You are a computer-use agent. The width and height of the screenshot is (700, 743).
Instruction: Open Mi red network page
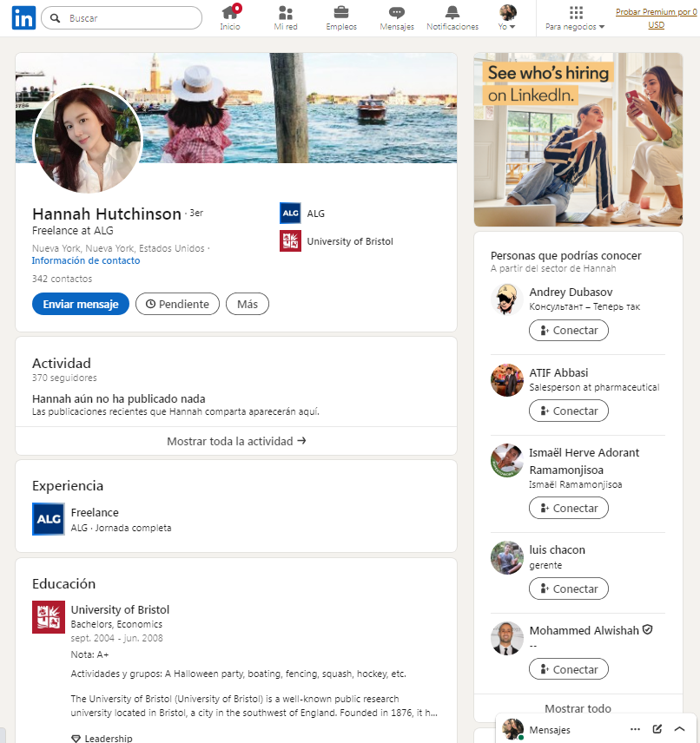pyautogui.click(x=286, y=18)
